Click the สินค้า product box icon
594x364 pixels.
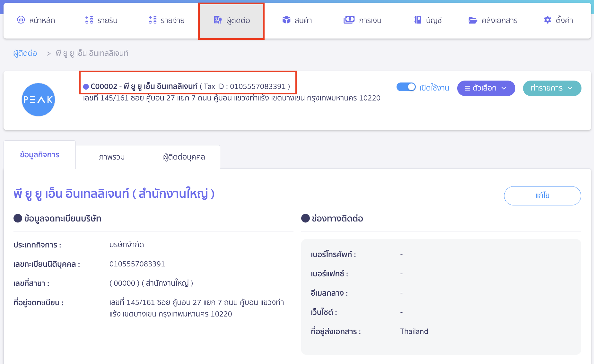coord(286,20)
